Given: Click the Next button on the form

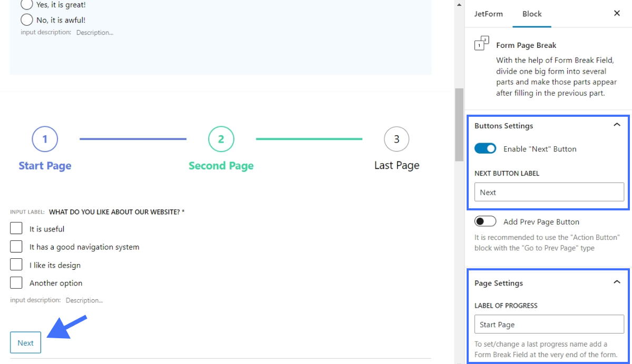Looking at the screenshot, I should pyautogui.click(x=25, y=342).
